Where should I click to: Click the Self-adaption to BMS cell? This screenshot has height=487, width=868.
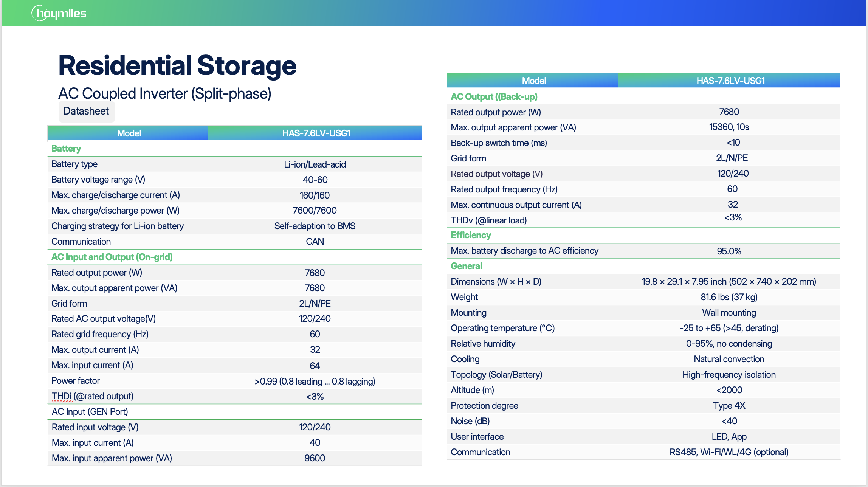(315, 226)
